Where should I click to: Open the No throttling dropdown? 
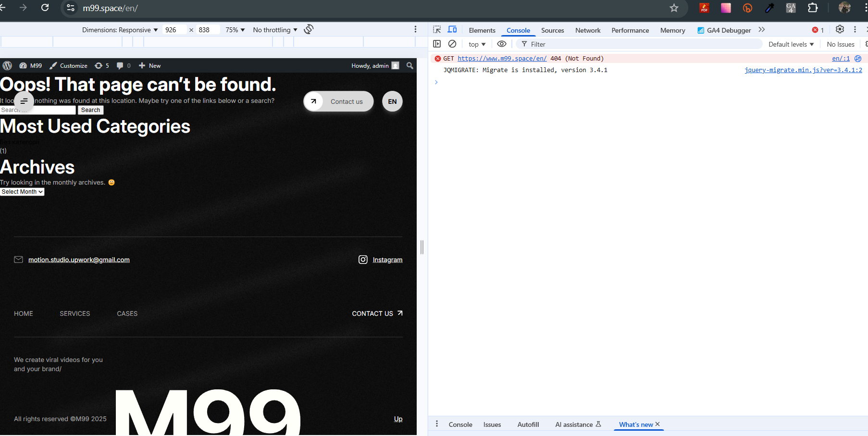275,30
